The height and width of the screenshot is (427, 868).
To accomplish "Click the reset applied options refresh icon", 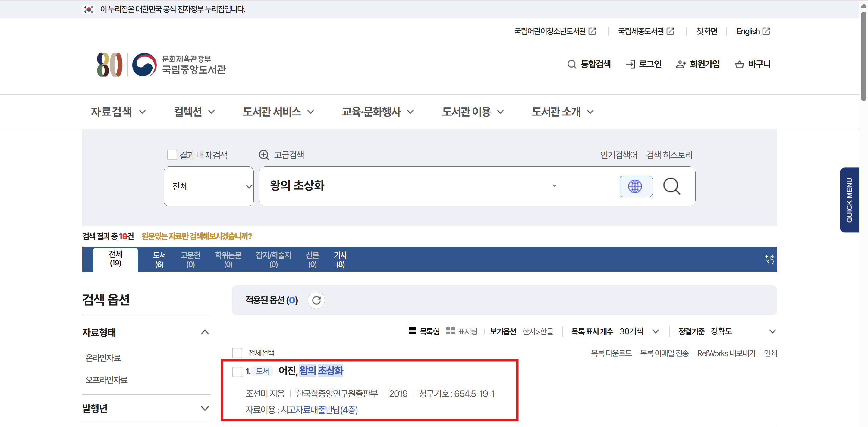I will tap(316, 300).
